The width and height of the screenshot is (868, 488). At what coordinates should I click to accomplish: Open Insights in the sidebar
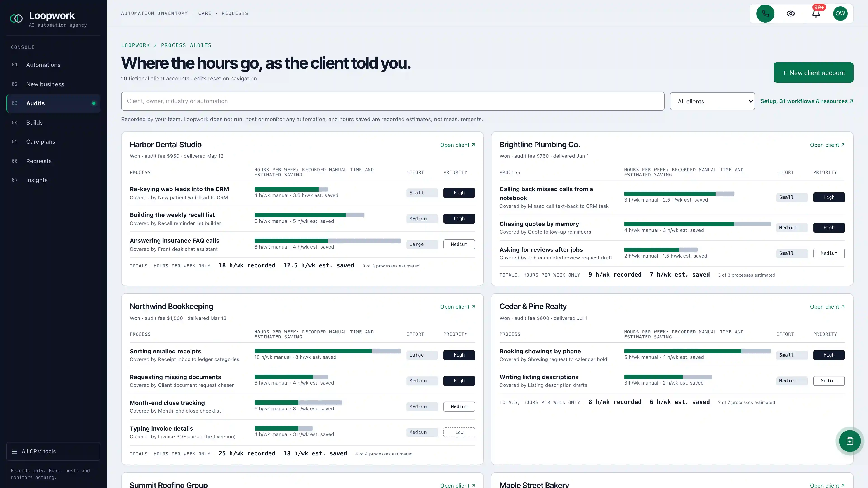(x=53, y=180)
